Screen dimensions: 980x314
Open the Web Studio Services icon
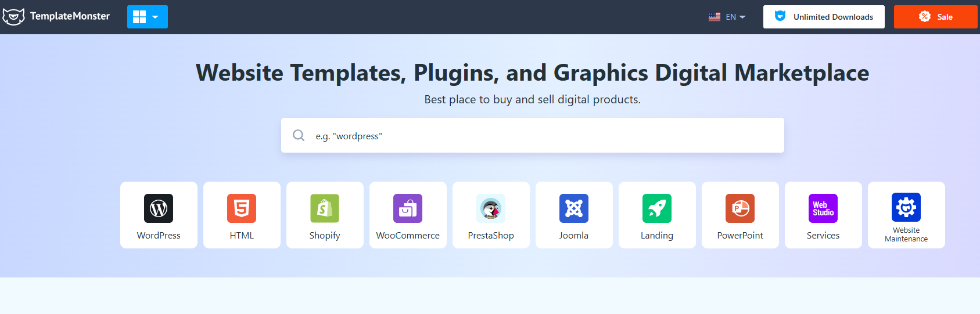click(823, 208)
